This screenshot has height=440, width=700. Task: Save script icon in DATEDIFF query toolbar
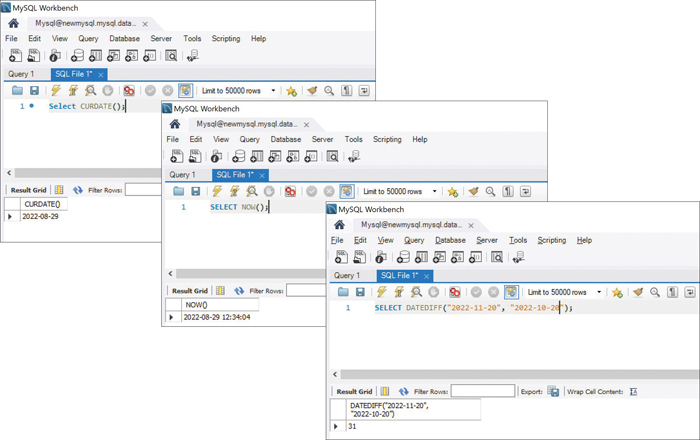(360, 292)
